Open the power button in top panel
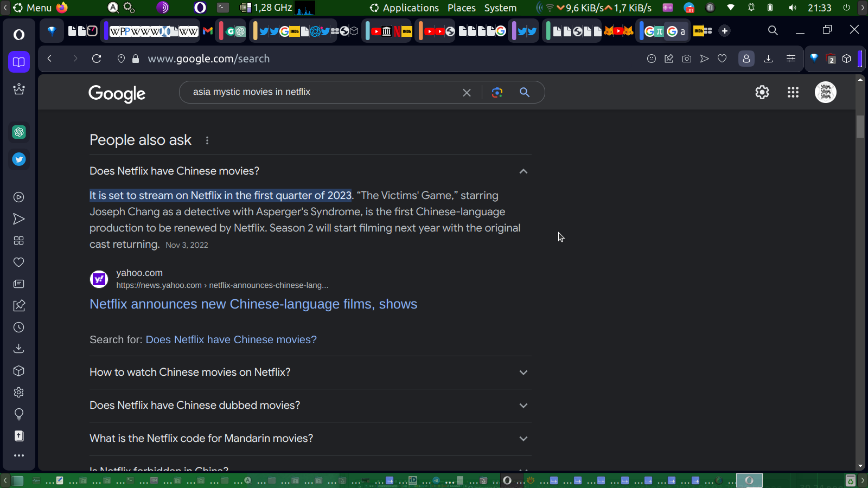The height and width of the screenshot is (488, 868). coord(846,8)
